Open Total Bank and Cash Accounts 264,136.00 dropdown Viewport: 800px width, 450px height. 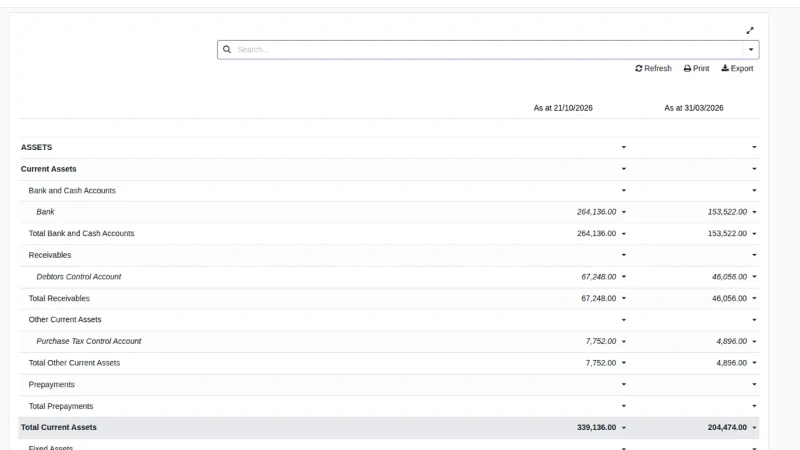(x=623, y=234)
